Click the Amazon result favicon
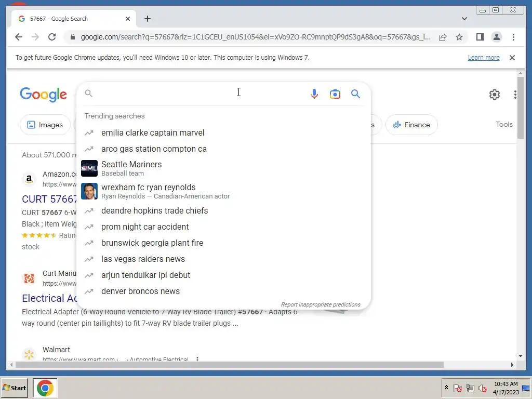532x399 pixels. click(x=29, y=179)
